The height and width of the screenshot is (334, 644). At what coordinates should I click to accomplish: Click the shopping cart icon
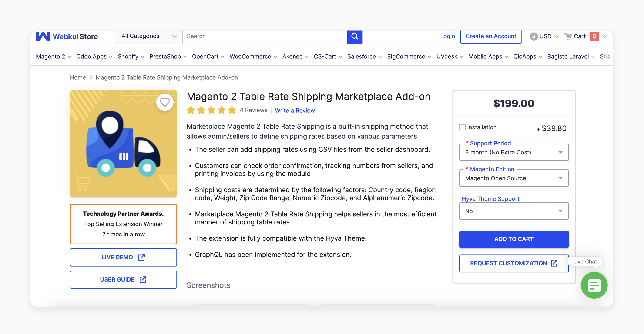click(x=568, y=36)
